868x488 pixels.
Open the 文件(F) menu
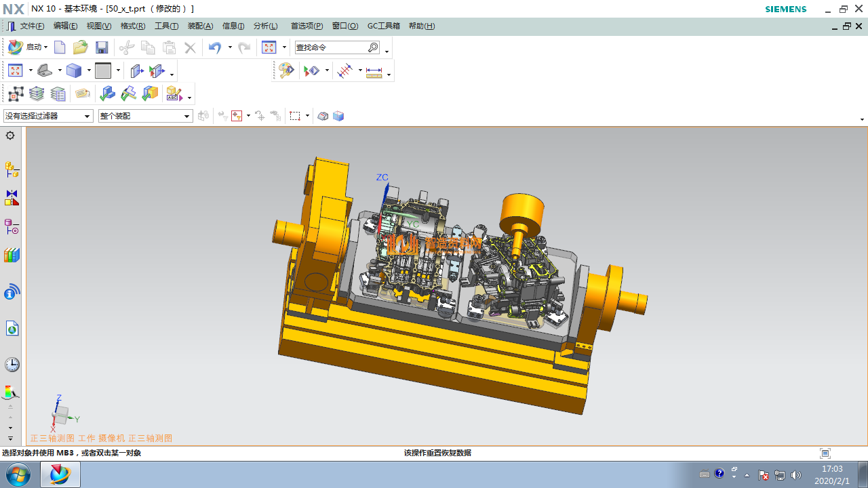coord(32,26)
